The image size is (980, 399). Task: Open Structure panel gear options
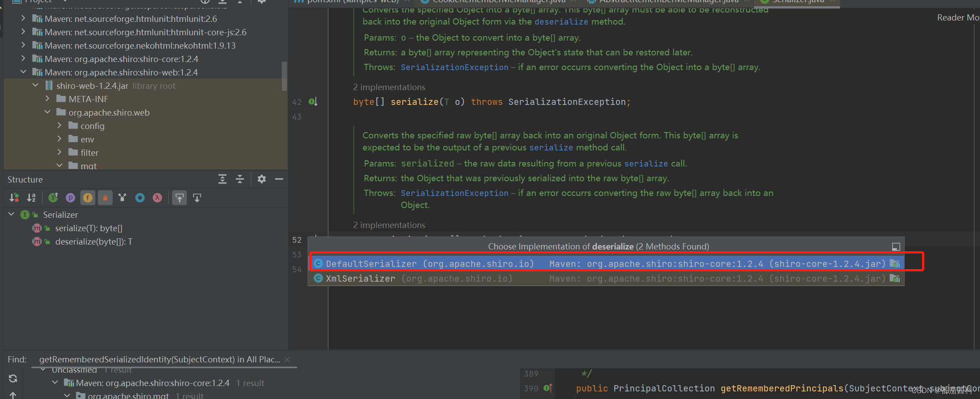coord(262,179)
